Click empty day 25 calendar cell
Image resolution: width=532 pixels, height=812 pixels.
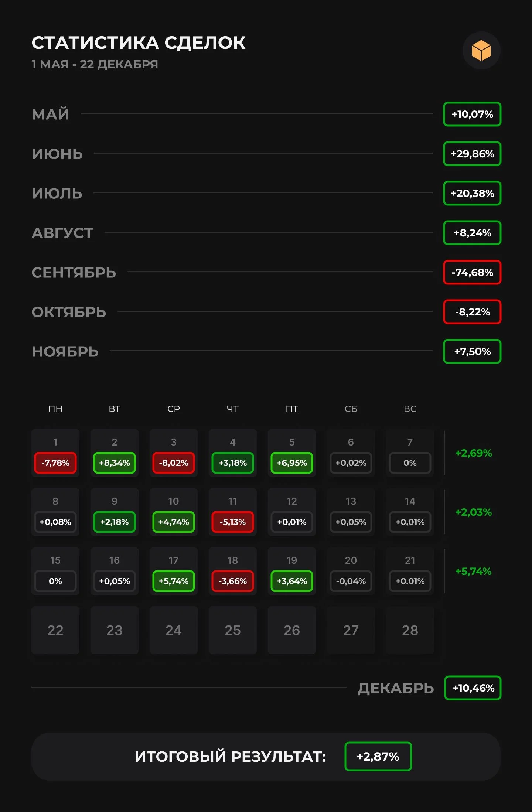pyautogui.click(x=233, y=630)
